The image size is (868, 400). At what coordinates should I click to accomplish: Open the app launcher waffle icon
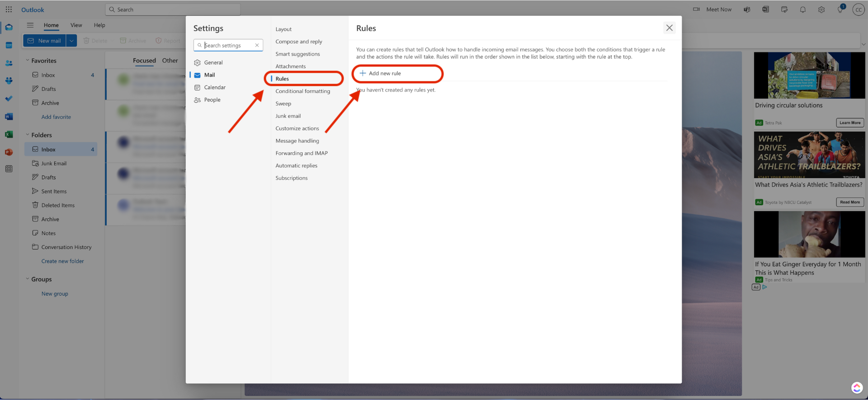click(9, 9)
